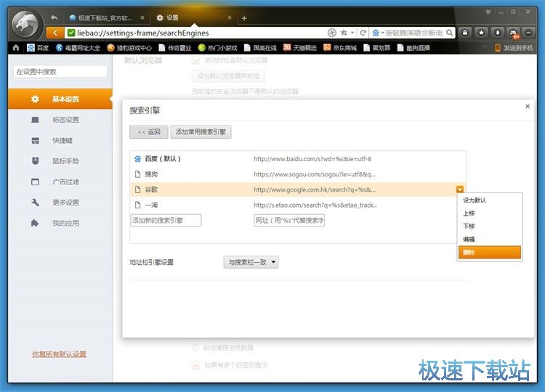The height and width of the screenshot is (392, 545).
Task: Open the Baidu search engine selector dropdown
Action: 378,33
